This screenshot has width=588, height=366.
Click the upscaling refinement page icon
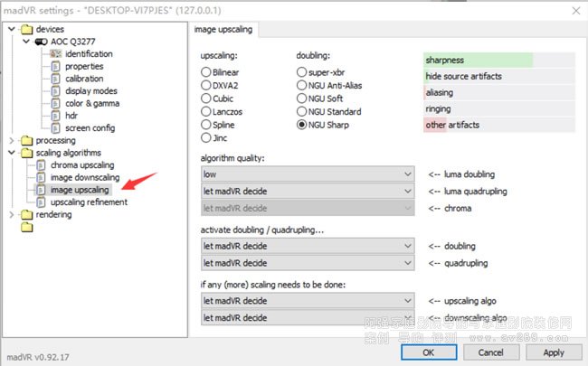[42, 202]
